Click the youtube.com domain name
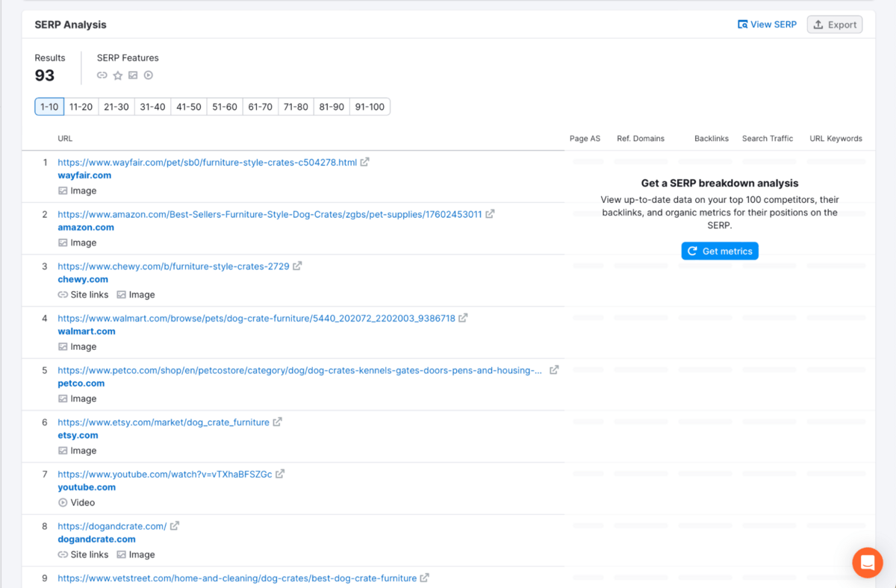The image size is (896, 588). pos(87,487)
